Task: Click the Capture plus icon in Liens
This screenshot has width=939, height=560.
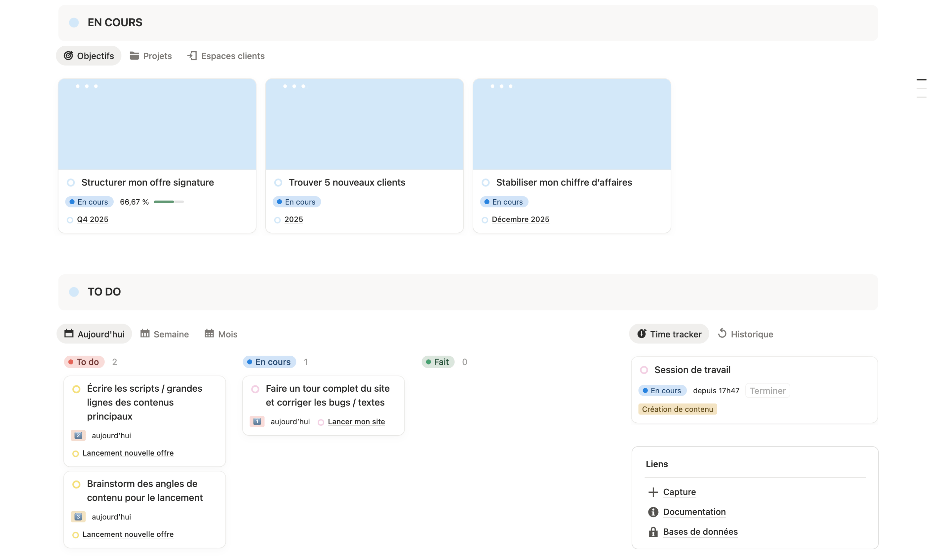Action: pos(653,492)
